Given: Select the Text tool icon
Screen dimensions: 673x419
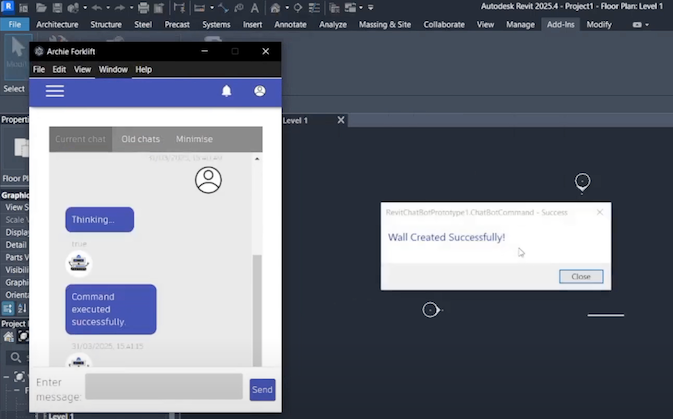Looking at the screenshot, I should pyautogui.click(x=255, y=8).
